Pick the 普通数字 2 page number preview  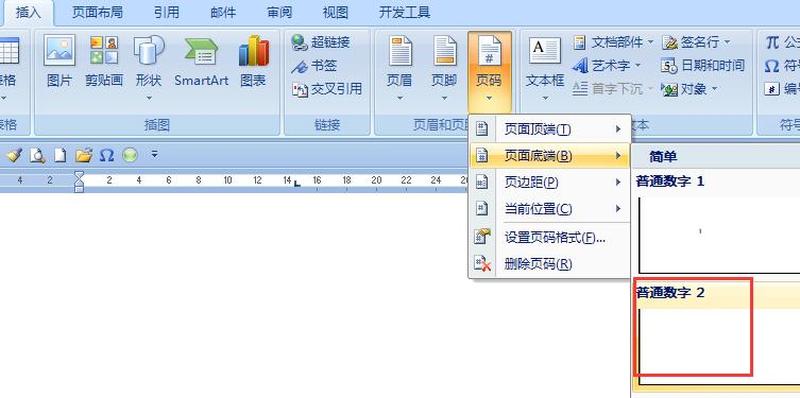coord(716,337)
